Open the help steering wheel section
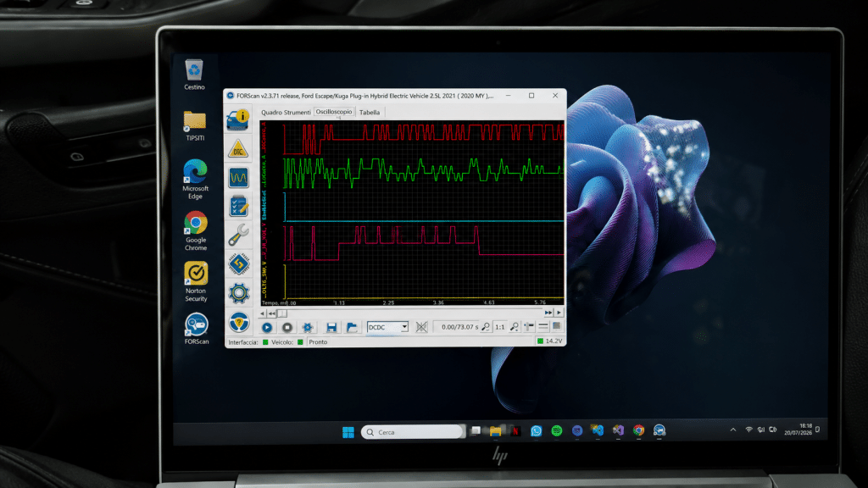 click(x=238, y=322)
